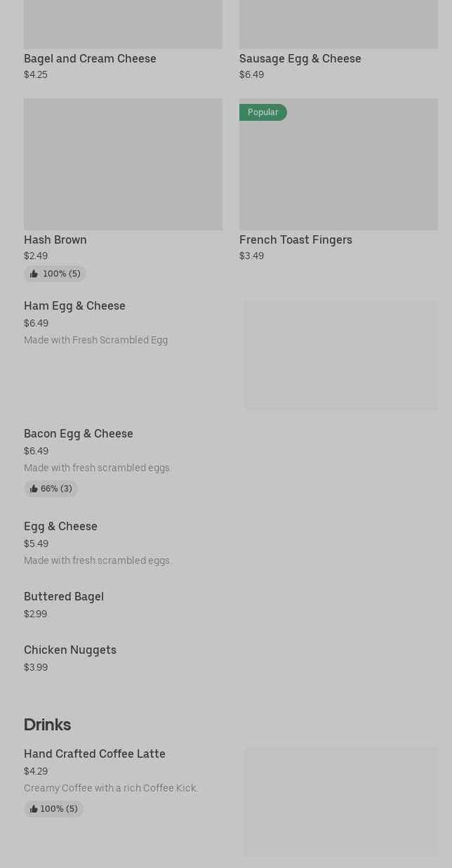Select the Hash Brown item title
The height and width of the screenshot is (868, 452).
55,239
